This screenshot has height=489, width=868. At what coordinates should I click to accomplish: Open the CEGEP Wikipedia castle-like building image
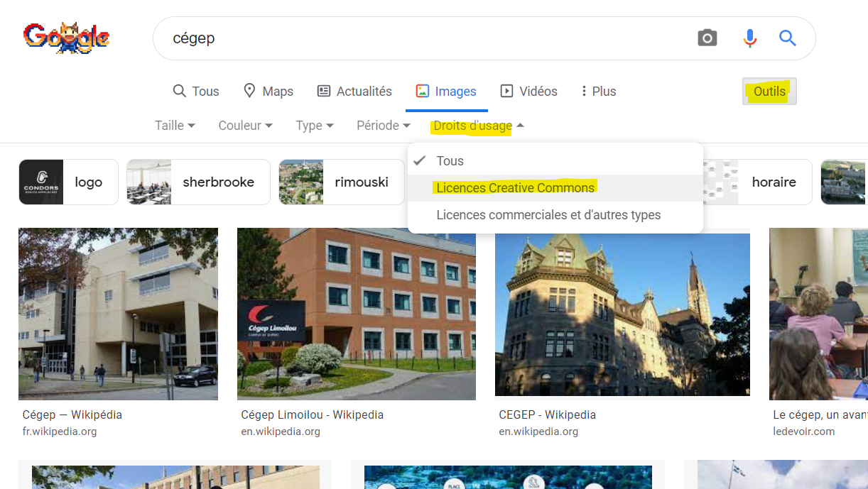pyautogui.click(x=622, y=314)
